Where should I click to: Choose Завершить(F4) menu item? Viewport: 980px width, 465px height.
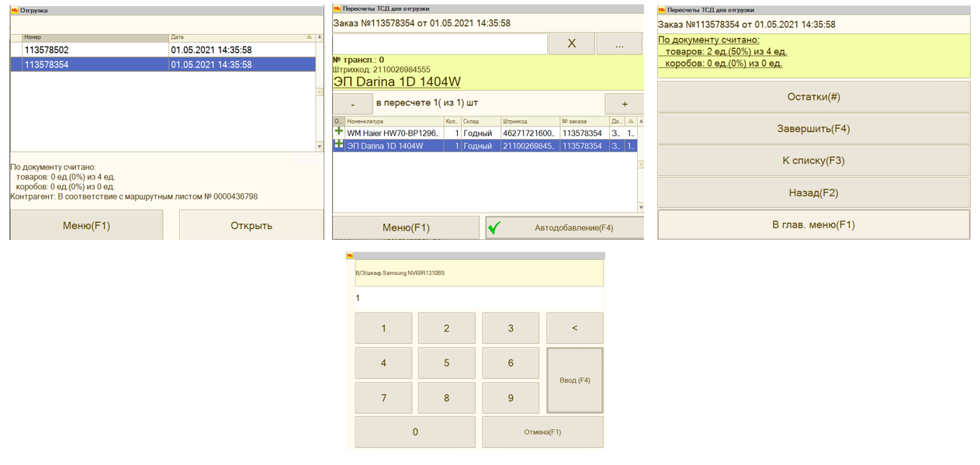tap(814, 129)
